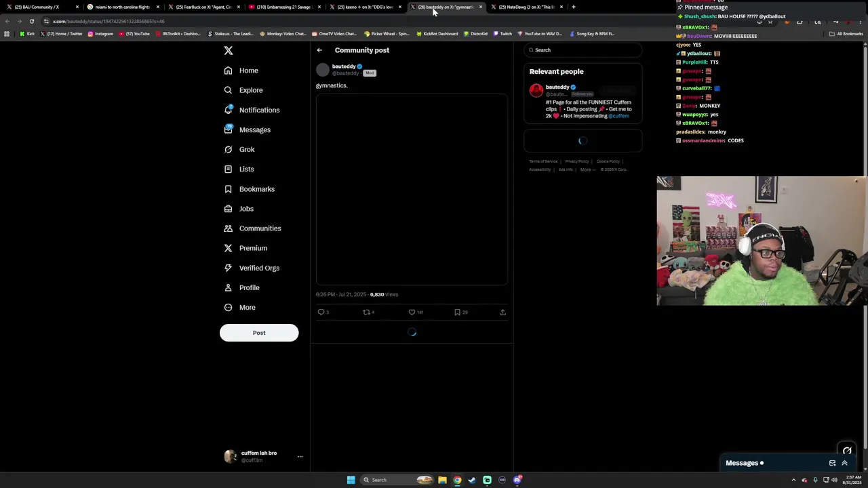Switch to miami to north carolina flights tab
The width and height of the screenshot is (868, 488).
click(122, 7)
